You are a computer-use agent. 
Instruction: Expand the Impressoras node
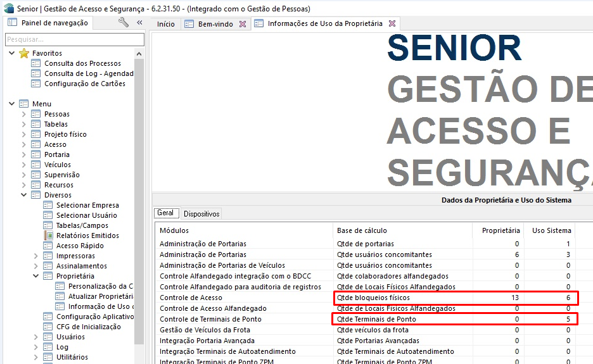36,256
